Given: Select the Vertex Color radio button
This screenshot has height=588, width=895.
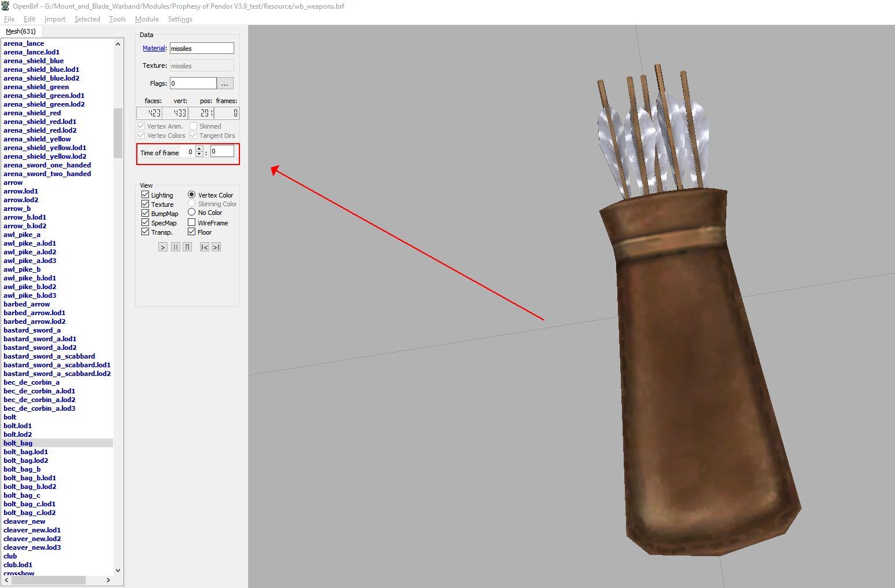Looking at the screenshot, I should click(192, 195).
